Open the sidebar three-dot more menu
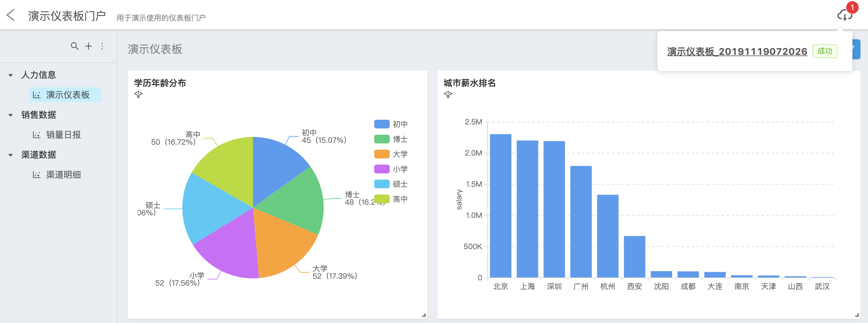Screen dimensions: 868x323 102,46
